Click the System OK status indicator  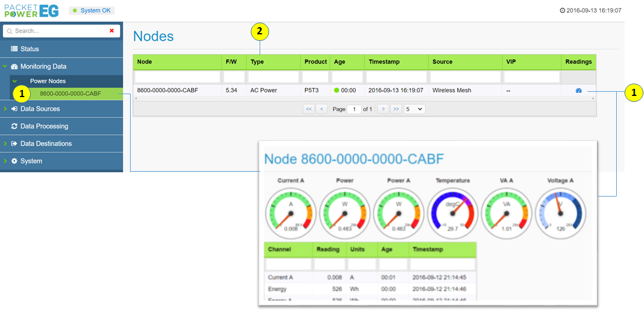point(92,11)
